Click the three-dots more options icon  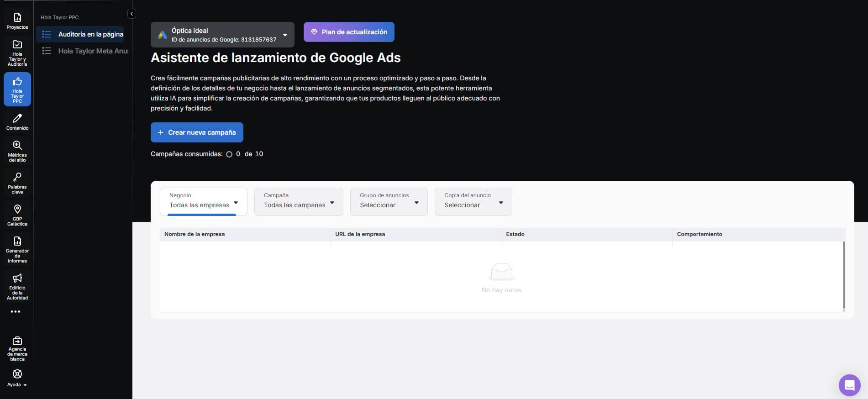(x=16, y=312)
